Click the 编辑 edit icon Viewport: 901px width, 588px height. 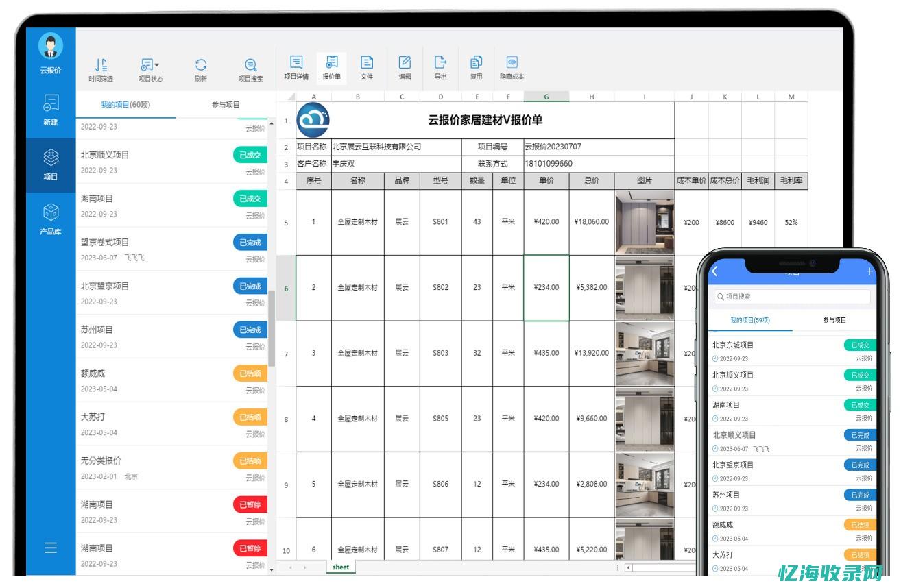(405, 62)
